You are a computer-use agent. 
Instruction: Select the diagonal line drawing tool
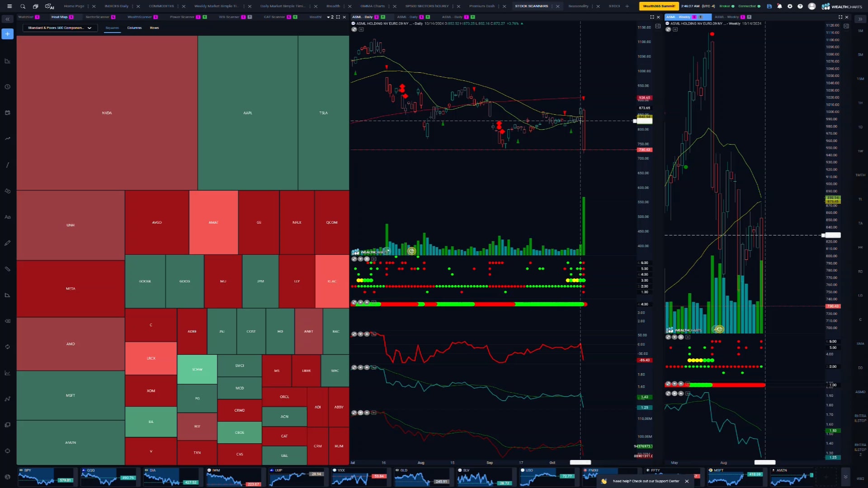tap(8, 165)
